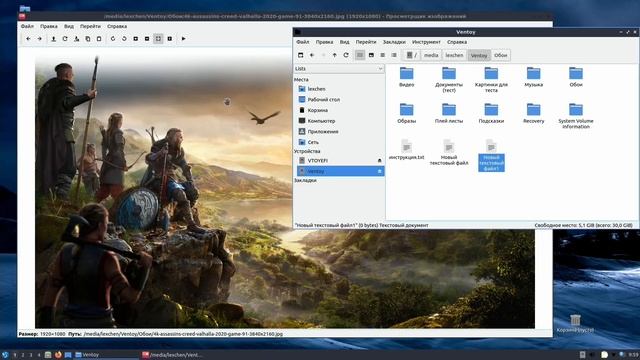Click the Firefox icon in the taskbar

click(x=58, y=355)
